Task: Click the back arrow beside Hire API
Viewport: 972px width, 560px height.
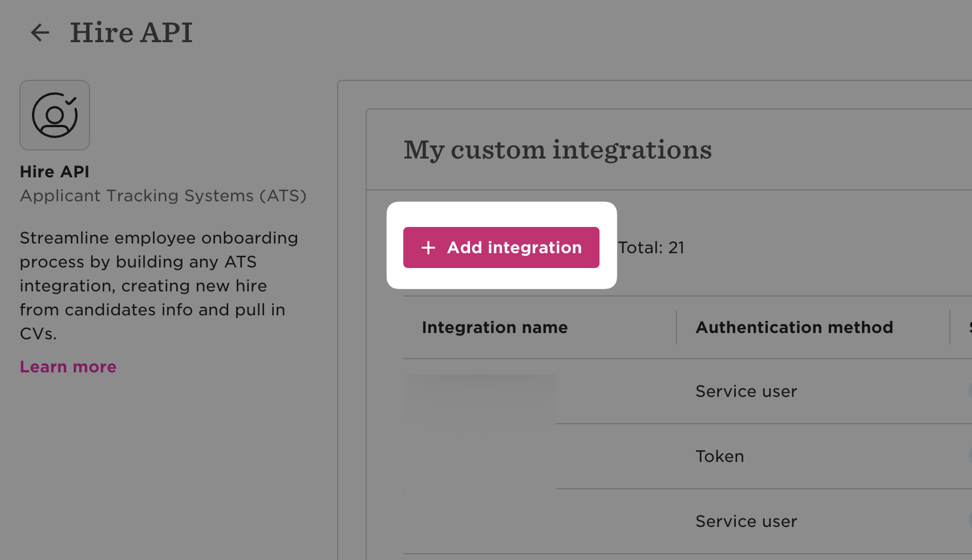Action: pyautogui.click(x=39, y=33)
